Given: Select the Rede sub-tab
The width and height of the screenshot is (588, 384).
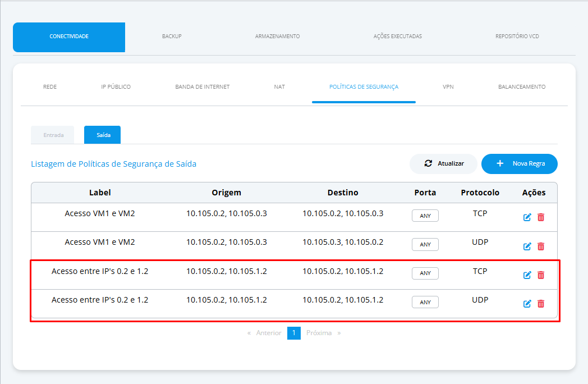Looking at the screenshot, I should click(x=50, y=86).
